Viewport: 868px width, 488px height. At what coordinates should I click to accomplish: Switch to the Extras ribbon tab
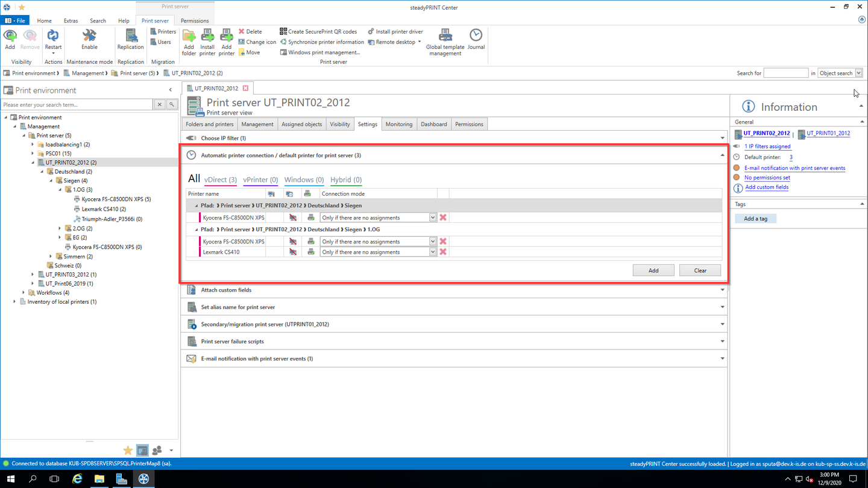71,20
